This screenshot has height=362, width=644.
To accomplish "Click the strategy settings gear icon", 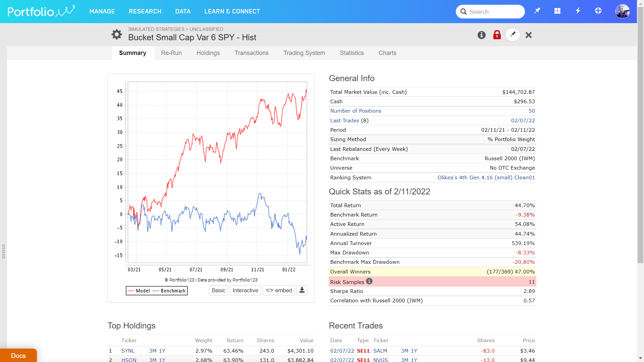I will click(116, 34).
